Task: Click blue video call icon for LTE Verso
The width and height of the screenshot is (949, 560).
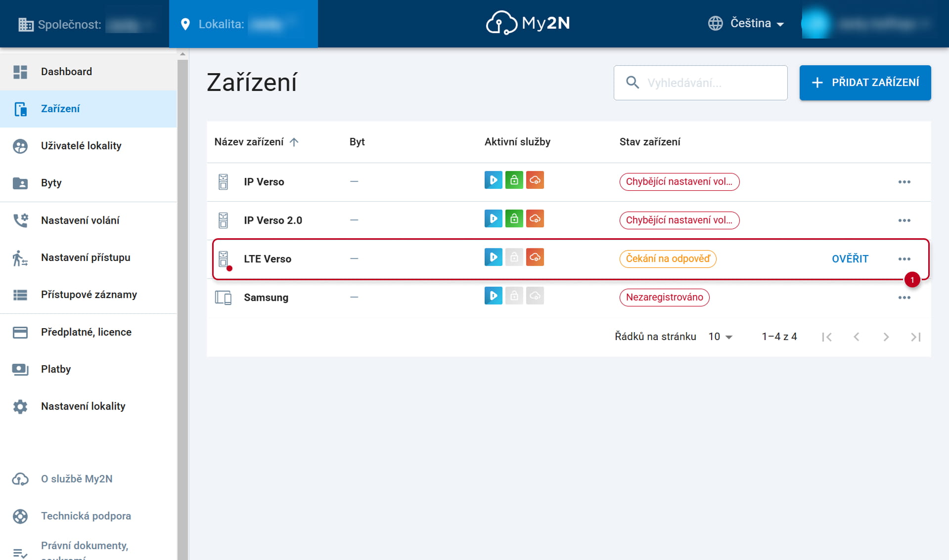Action: click(x=494, y=257)
